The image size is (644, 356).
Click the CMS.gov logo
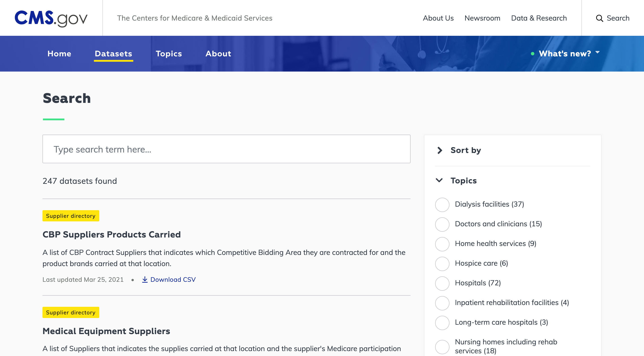(51, 18)
